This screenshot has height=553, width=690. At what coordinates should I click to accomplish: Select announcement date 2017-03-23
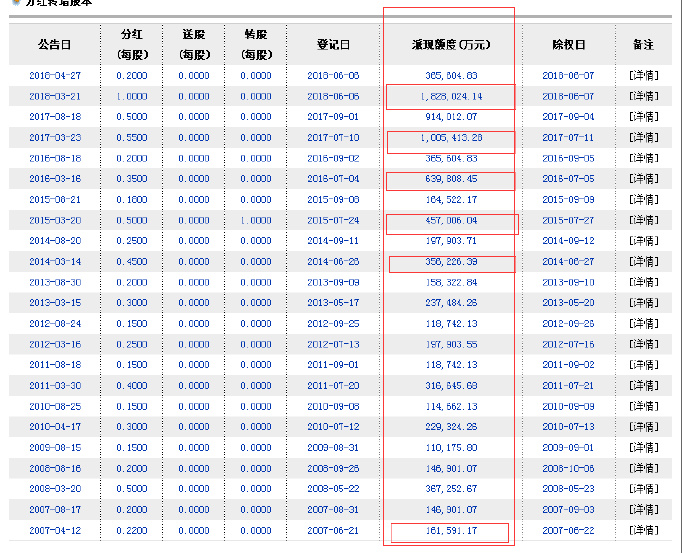click(55, 138)
